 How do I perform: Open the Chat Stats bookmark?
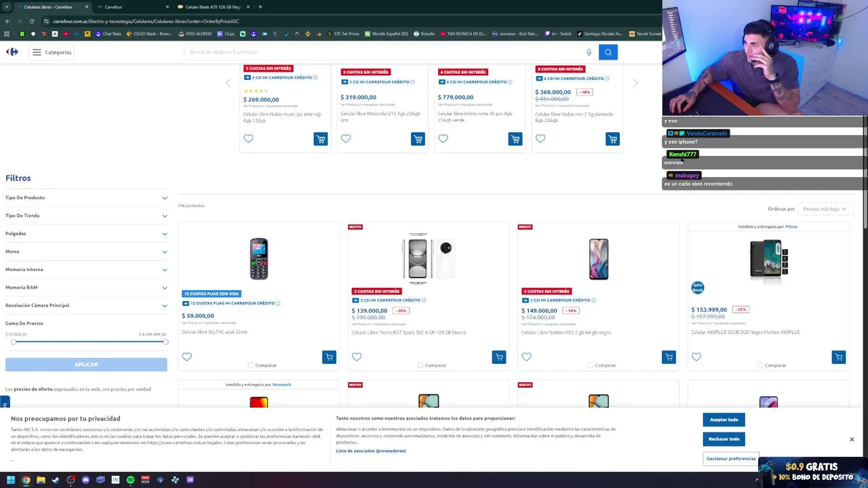pos(108,34)
